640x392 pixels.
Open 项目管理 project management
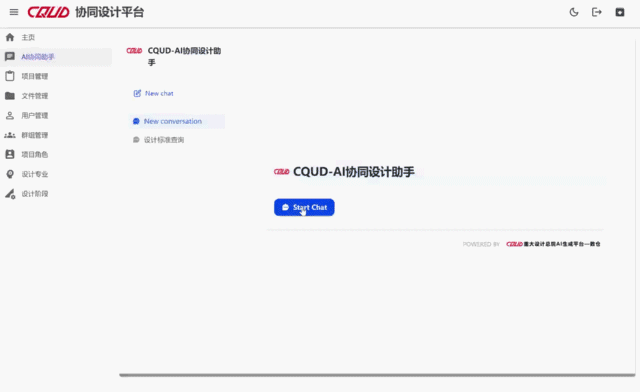pyautogui.click(x=56, y=76)
